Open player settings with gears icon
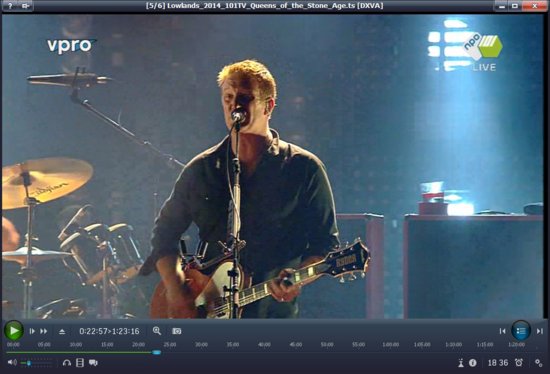Screen dimensions: 550x374 [x=539, y=363]
